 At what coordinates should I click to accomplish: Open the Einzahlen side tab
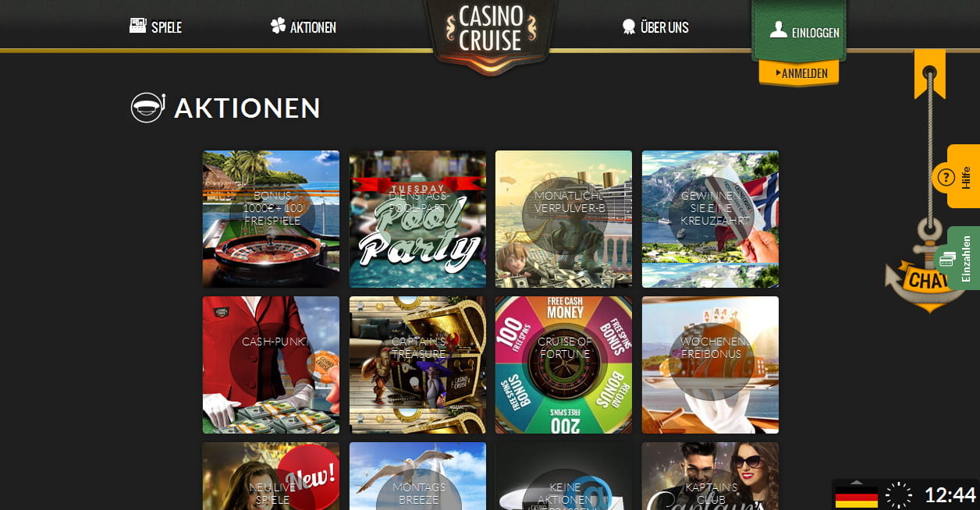pyautogui.click(x=964, y=258)
